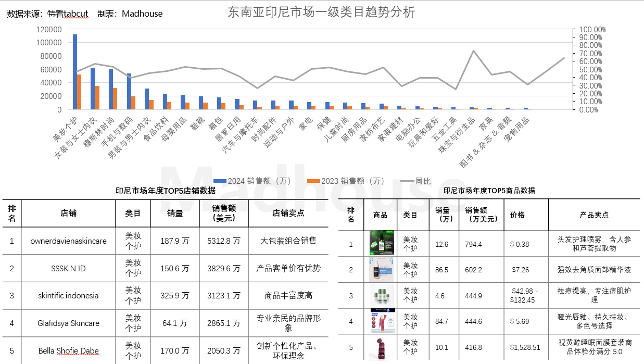Click the 100.00% right axis value
Image resolution: width=644 pixels, height=364 pixels.
coord(592,29)
